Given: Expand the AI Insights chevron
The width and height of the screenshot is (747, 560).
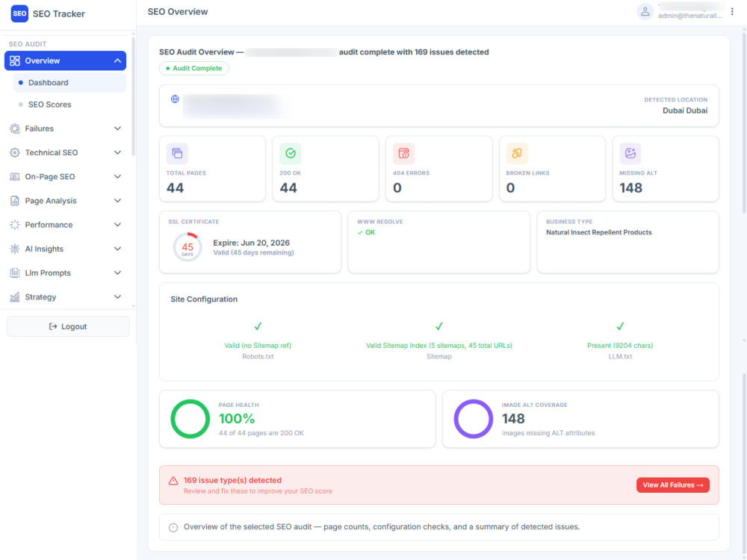Looking at the screenshot, I should [118, 249].
